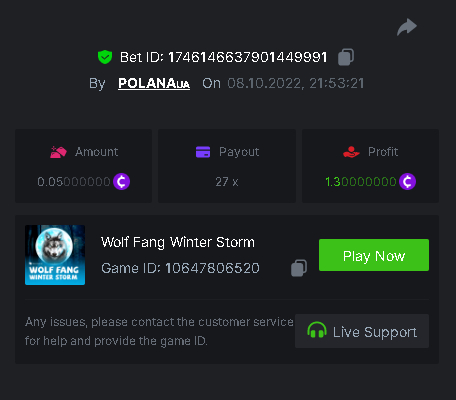
Task: Open Live Support chat
Action: [x=362, y=331]
